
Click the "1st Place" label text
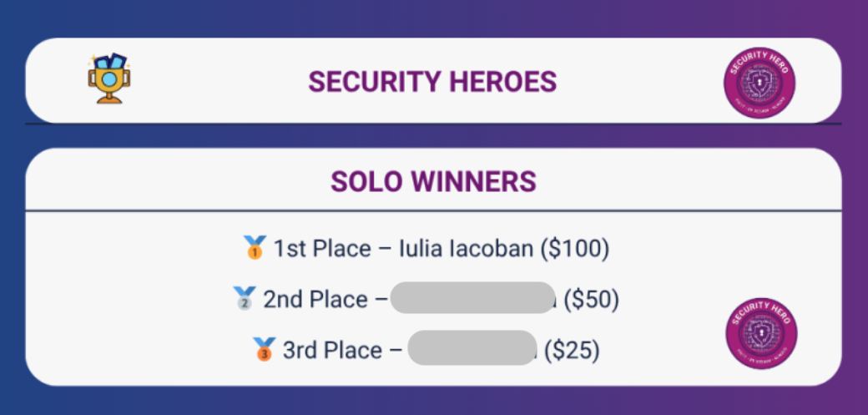pyautogui.click(x=322, y=248)
